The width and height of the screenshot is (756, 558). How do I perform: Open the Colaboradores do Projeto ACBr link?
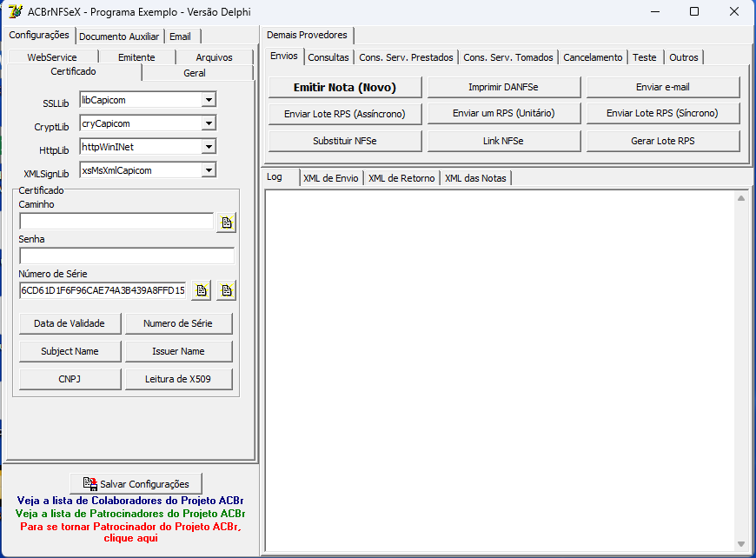[130, 500]
